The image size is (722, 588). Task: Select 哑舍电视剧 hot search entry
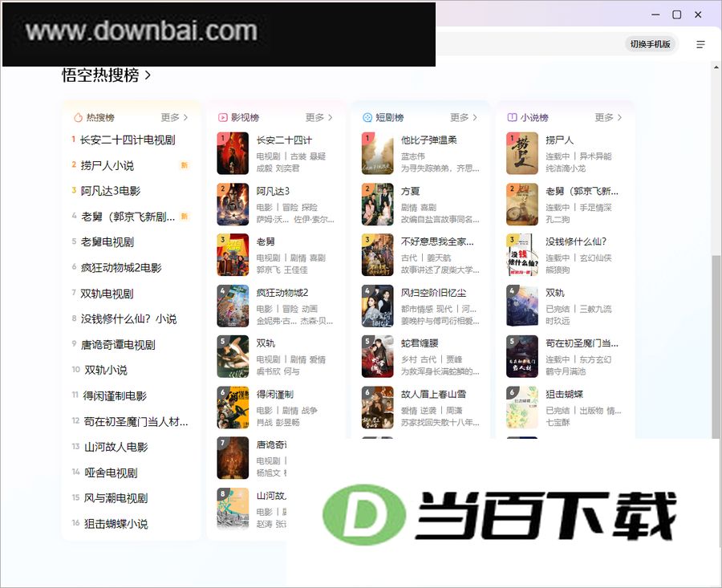coord(111,472)
